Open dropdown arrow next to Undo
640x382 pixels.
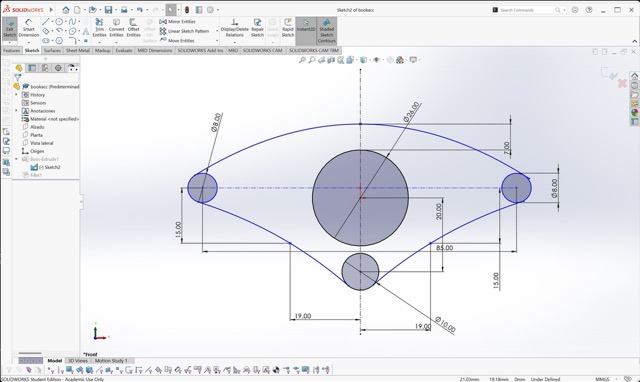147,10
